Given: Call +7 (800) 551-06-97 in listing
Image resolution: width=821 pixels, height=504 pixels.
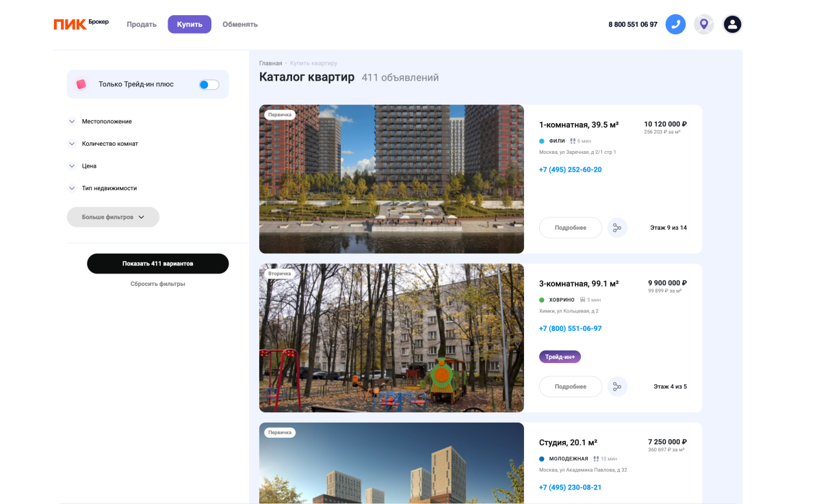Looking at the screenshot, I should pos(570,328).
